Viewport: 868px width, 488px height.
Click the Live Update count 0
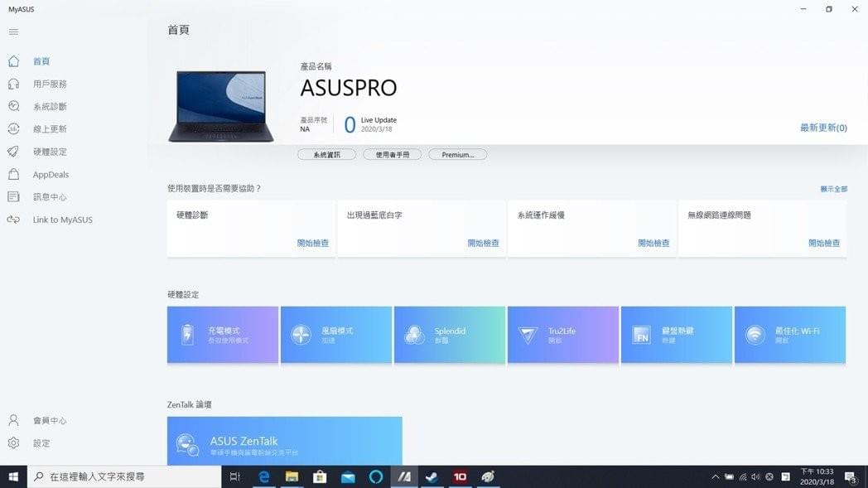click(x=350, y=124)
